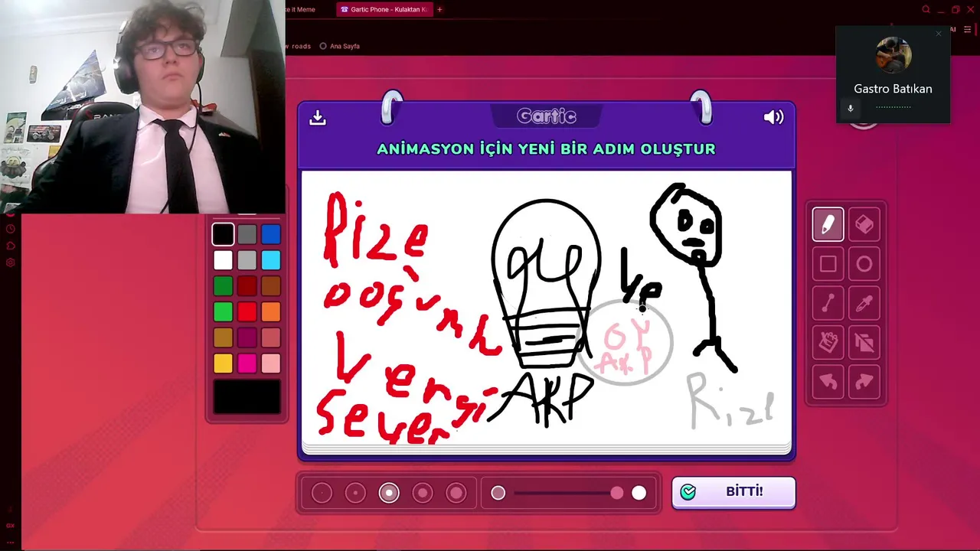Switch to the Gartic Phone browser tab
980x551 pixels.
tap(387, 9)
